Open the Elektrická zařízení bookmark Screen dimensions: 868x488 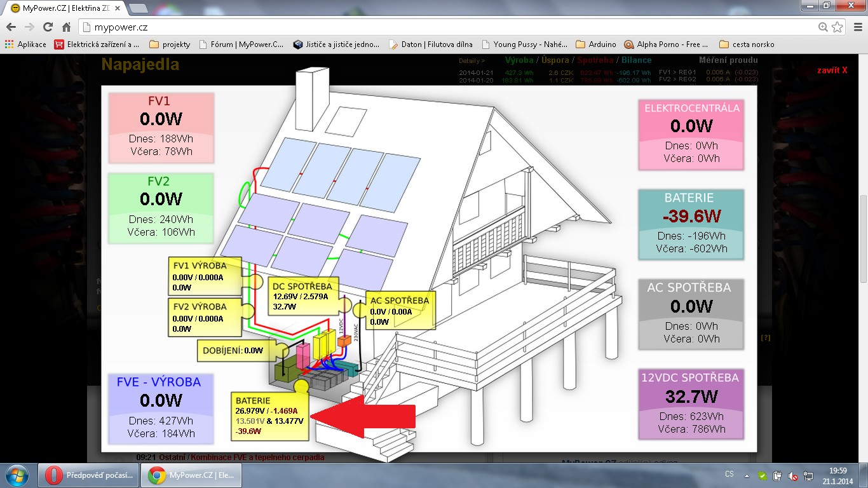[97, 44]
